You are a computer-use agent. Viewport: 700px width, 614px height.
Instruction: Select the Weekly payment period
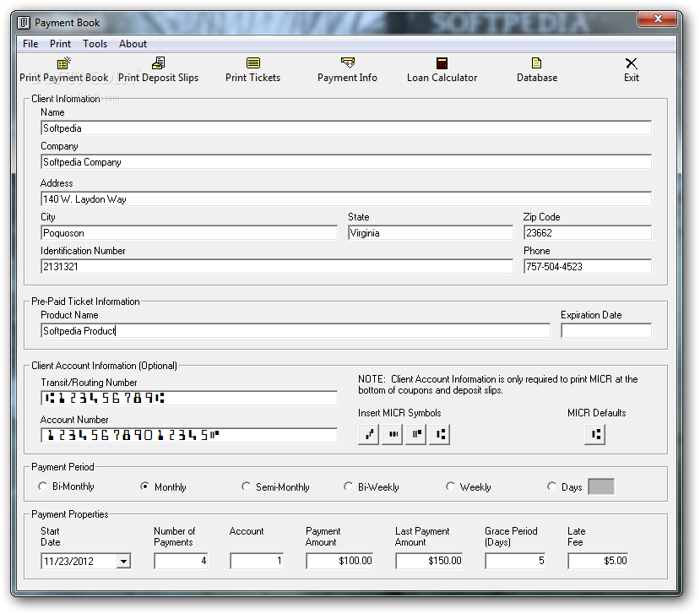click(450, 486)
